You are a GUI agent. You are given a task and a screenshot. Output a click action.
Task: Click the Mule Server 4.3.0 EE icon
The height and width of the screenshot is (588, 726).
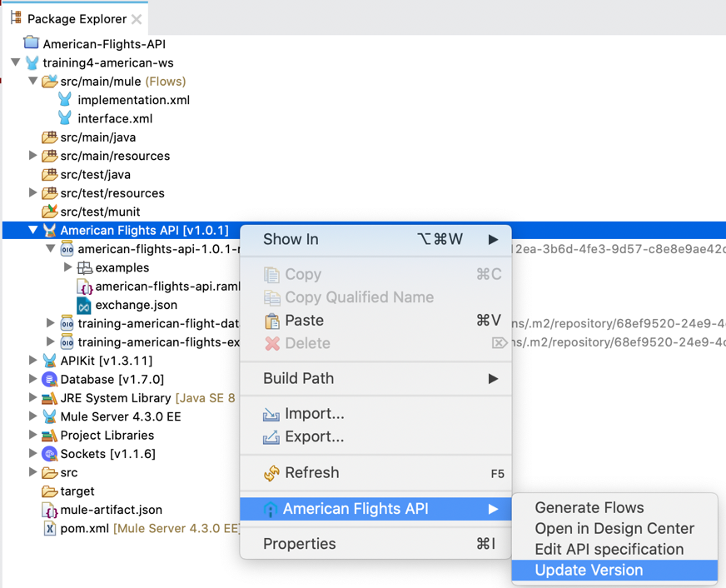click(x=50, y=416)
